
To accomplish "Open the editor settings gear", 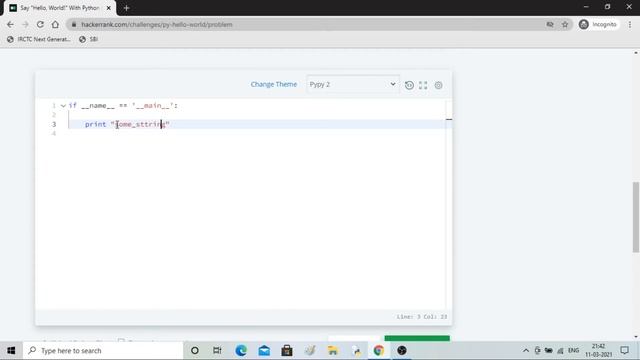I will 438,85.
